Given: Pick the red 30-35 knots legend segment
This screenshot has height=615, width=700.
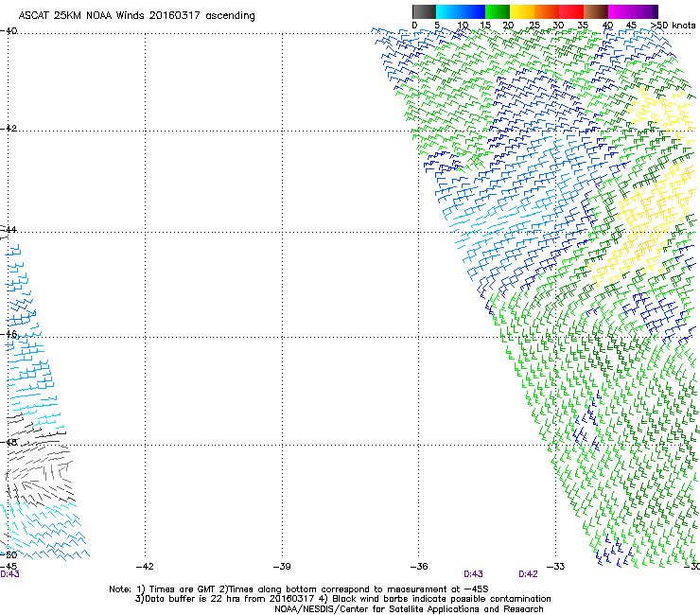Looking at the screenshot, I should click(x=571, y=11).
